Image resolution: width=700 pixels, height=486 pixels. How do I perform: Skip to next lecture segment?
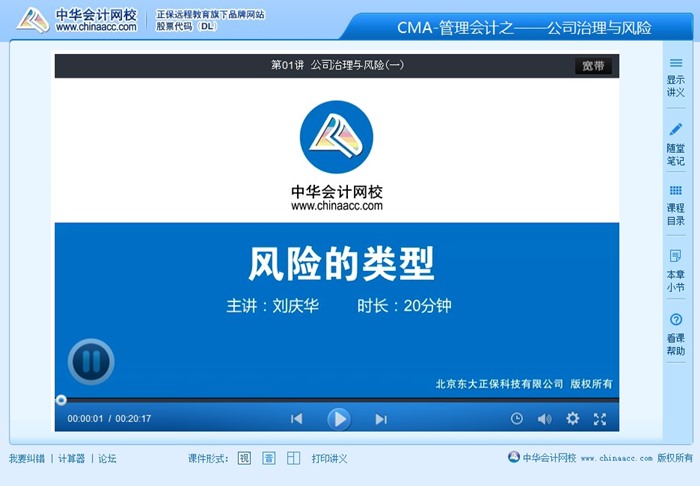tap(381, 419)
